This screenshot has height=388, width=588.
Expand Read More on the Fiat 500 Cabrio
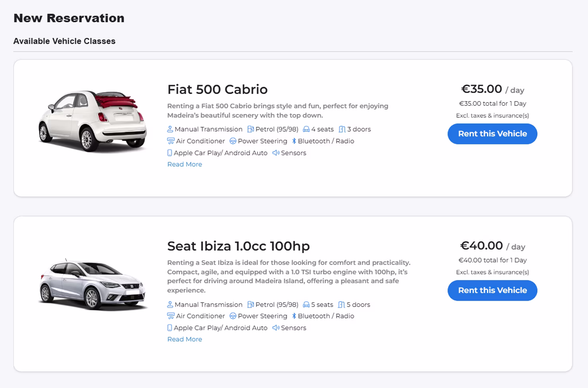click(184, 164)
